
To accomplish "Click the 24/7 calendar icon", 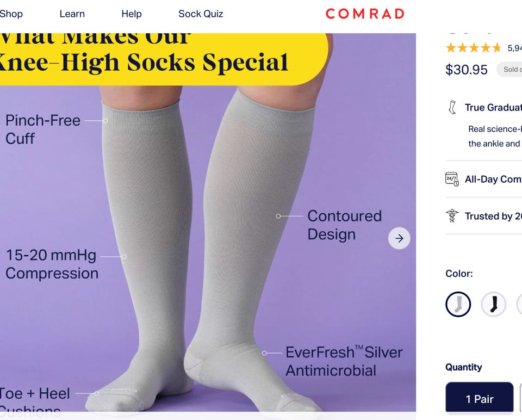I will [x=452, y=179].
